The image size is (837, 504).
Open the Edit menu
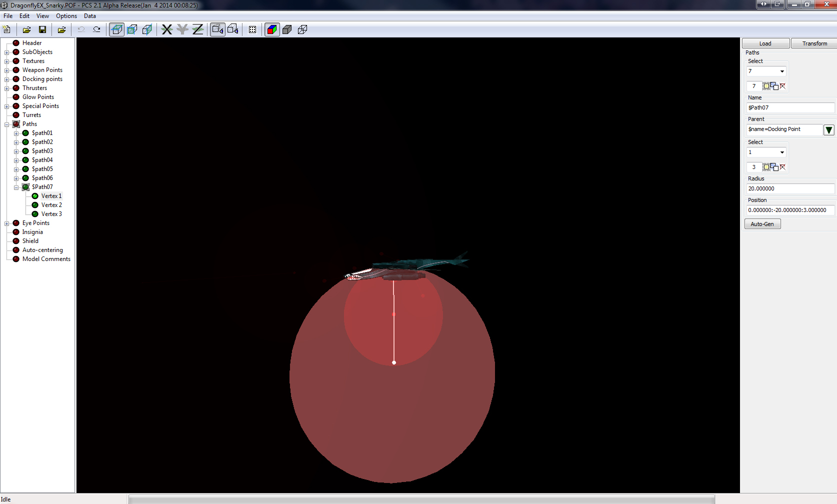point(24,16)
